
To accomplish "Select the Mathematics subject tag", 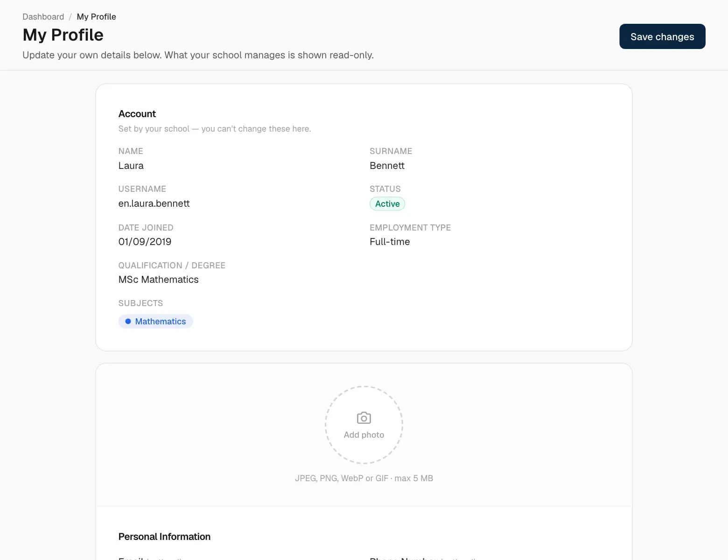I will click(155, 321).
